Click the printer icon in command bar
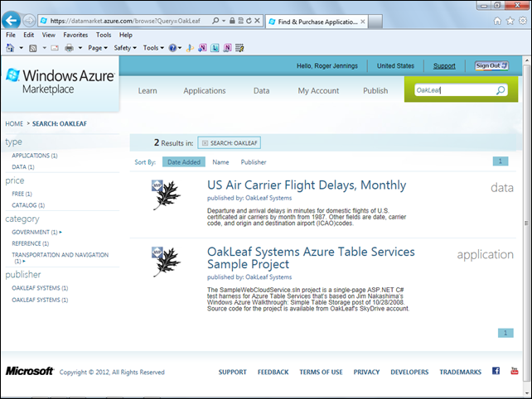 70,48
